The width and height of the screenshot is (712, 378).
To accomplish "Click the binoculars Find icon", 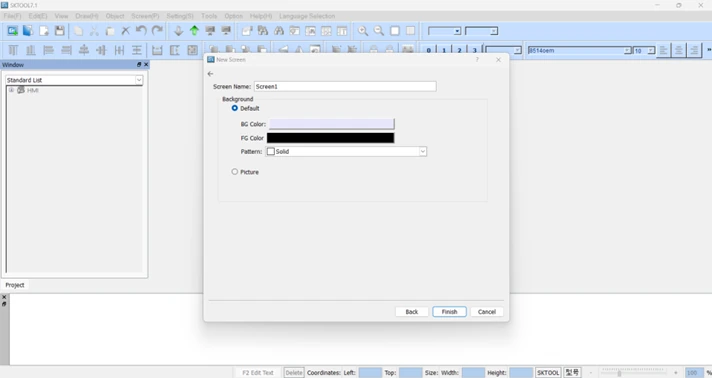I will 279,31.
